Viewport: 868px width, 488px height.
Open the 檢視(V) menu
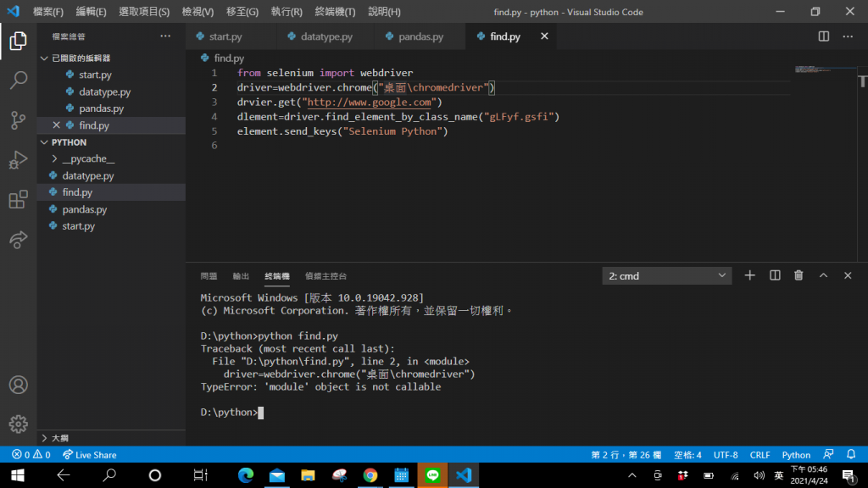pyautogui.click(x=198, y=12)
